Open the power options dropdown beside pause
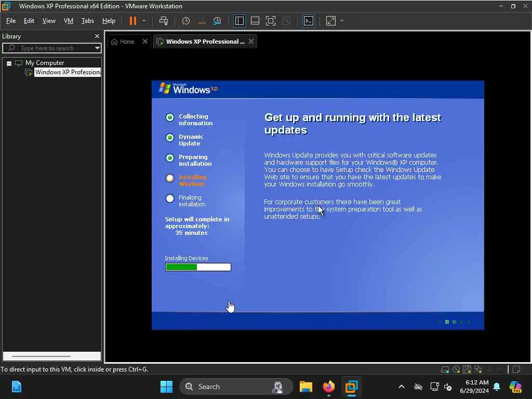532x399 pixels. (x=144, y=21)
